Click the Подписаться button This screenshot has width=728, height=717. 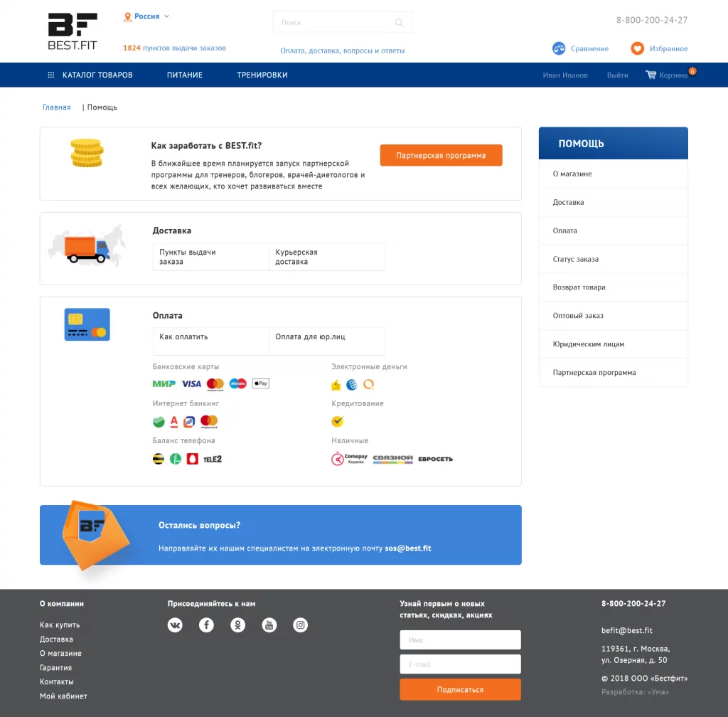coord(460,689)
